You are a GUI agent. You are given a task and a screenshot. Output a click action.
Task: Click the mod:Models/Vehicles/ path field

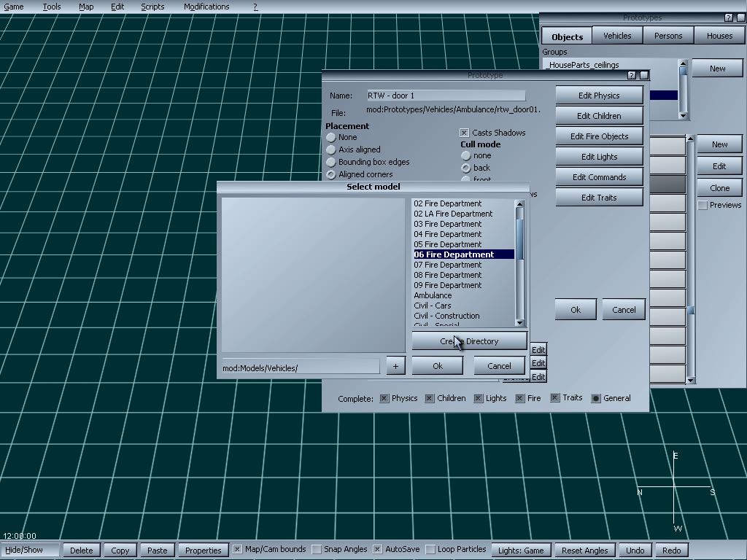click(x=301, y=367)
